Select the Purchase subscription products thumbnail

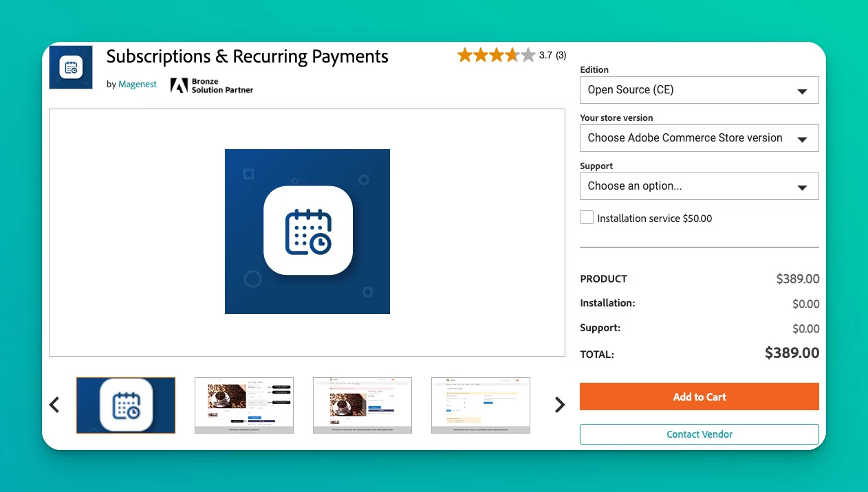[244, 405]
